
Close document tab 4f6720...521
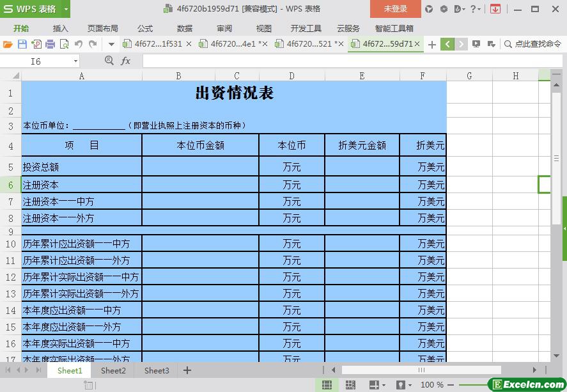click(341, 44)
